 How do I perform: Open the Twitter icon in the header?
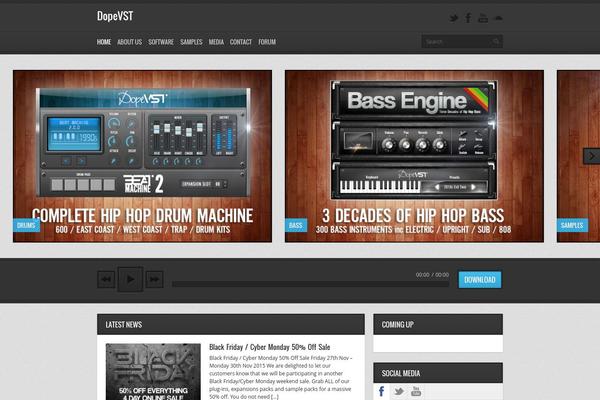pos(453,18)
